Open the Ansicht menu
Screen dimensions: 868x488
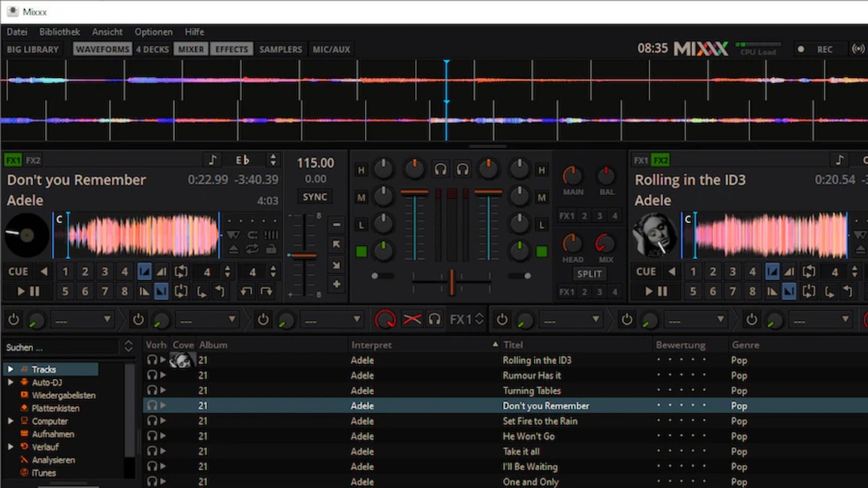pyautogui.click(x=107, y=32)
